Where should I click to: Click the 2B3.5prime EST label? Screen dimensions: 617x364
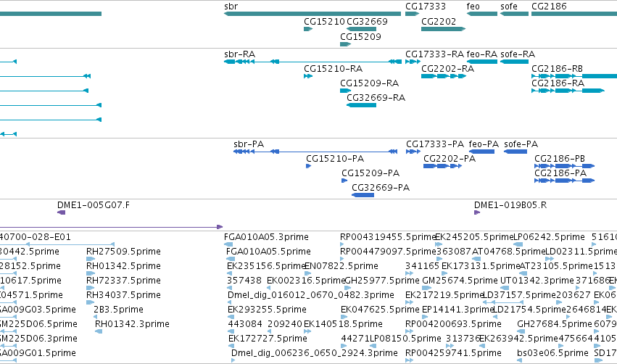(x=118, y=310)
